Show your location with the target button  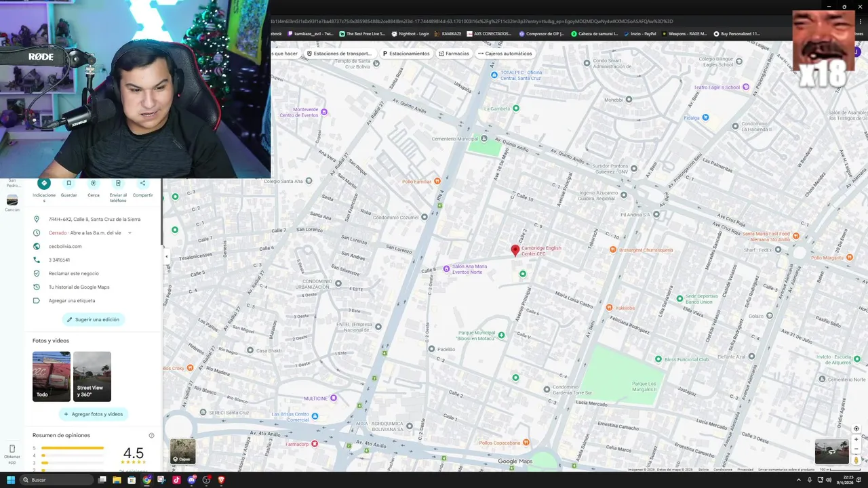tap(856, 429)
